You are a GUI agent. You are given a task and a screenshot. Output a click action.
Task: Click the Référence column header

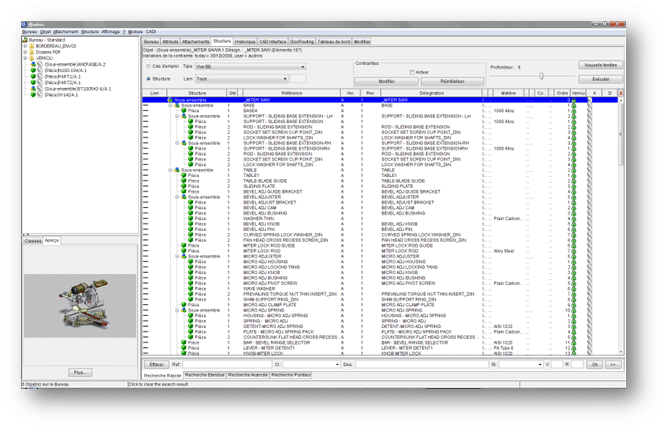(x=291, y=93)
